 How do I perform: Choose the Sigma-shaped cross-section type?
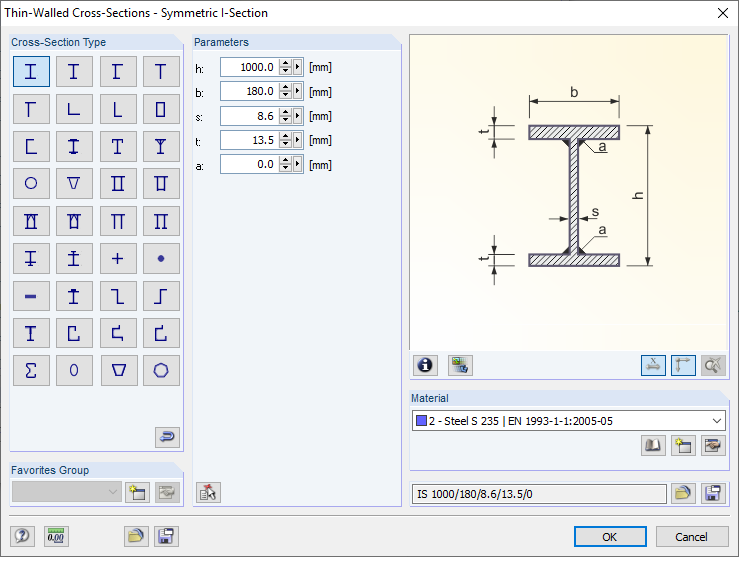pyautogui.click(x=31, y=370)
